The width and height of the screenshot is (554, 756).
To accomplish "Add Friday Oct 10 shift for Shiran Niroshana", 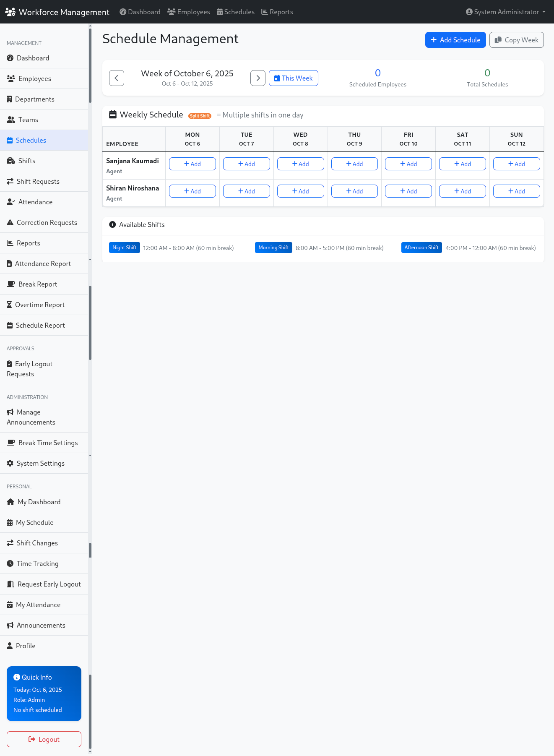I will click(408, 191).
